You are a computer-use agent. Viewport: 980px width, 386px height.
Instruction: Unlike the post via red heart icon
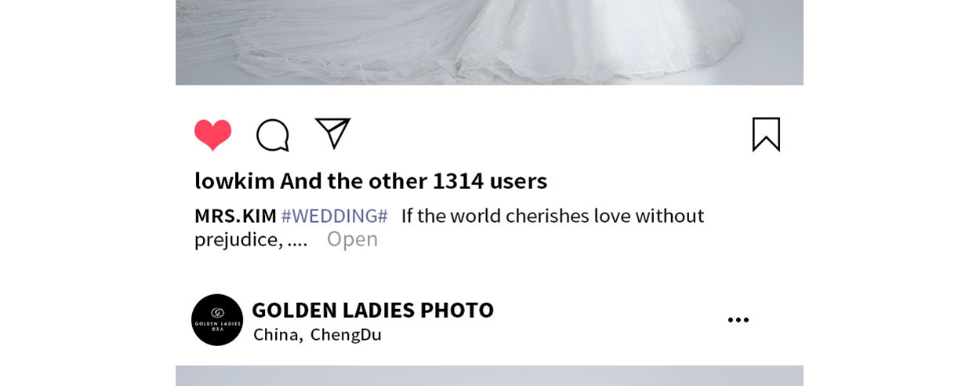pos(213,135)
